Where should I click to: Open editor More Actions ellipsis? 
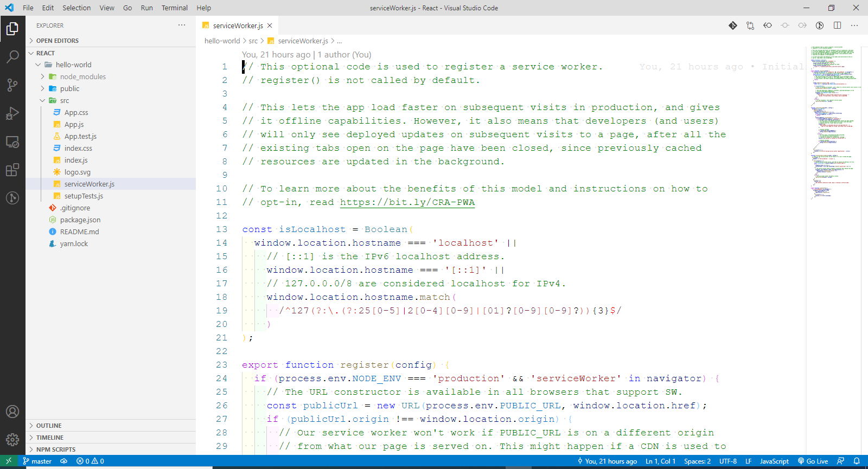pos(854,25)
